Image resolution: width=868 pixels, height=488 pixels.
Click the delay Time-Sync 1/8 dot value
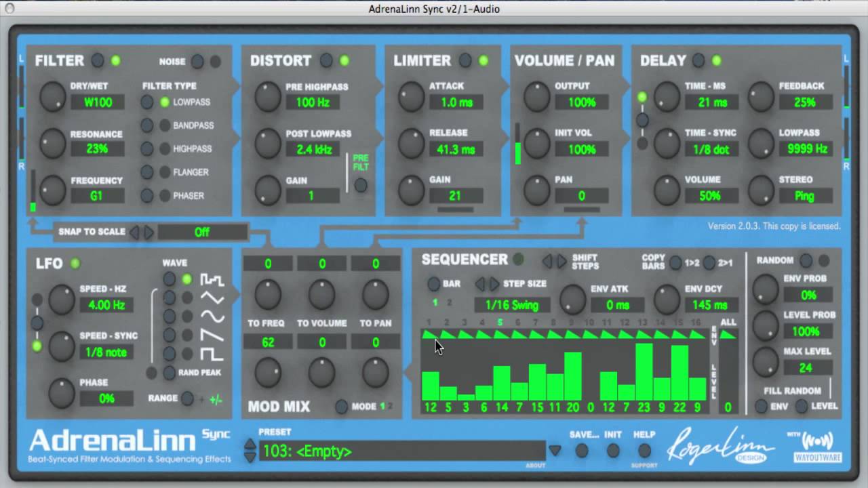pyautogui.click(x=711, y=149)
